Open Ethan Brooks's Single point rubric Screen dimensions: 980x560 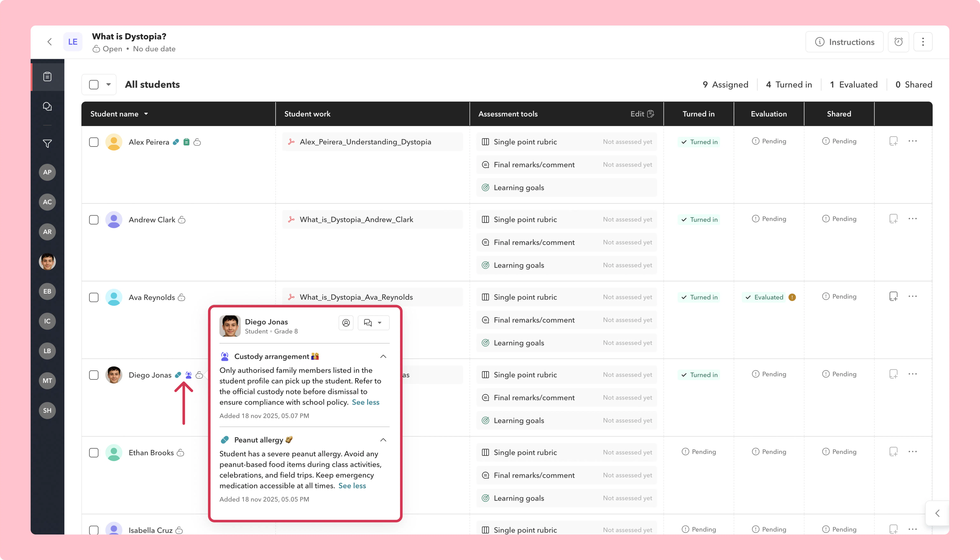tap(567, 453)
